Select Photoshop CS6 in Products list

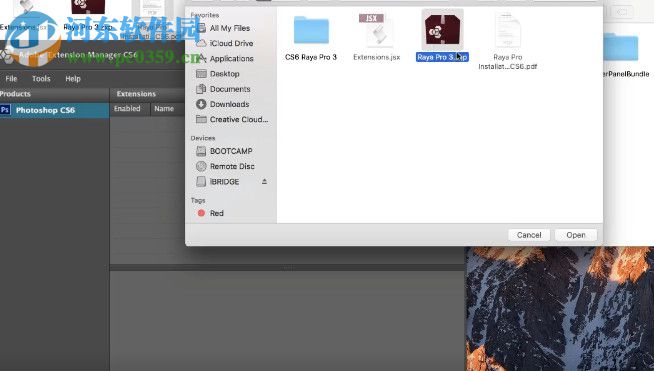click(54, 110)
